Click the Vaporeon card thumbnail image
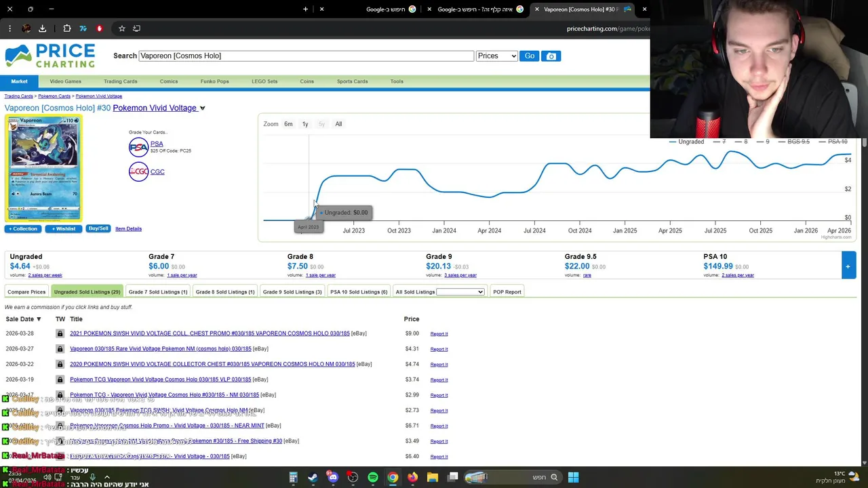Viewport: 868px width, 488px height. (43, 168)
